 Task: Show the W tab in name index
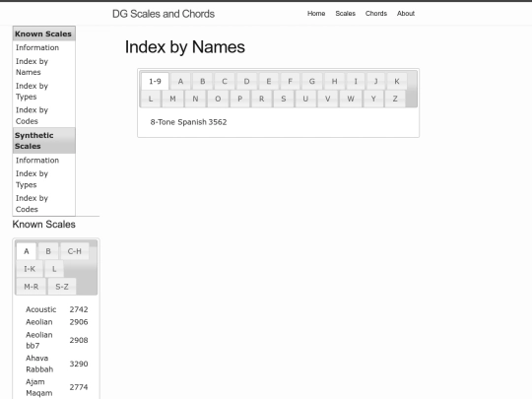(351, 99)
